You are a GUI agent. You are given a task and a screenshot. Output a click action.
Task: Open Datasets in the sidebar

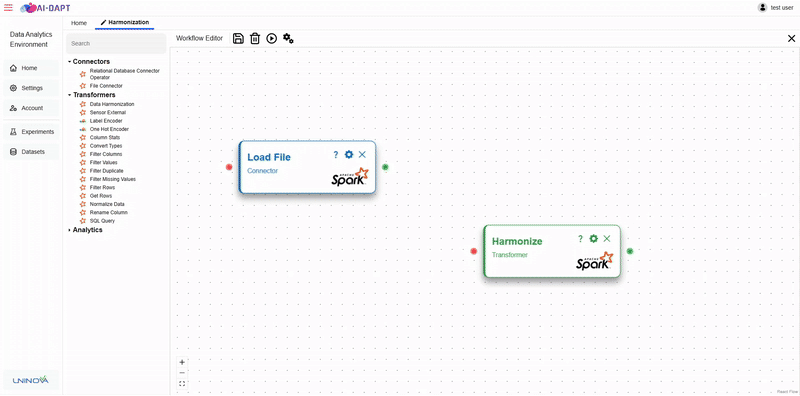31,152
